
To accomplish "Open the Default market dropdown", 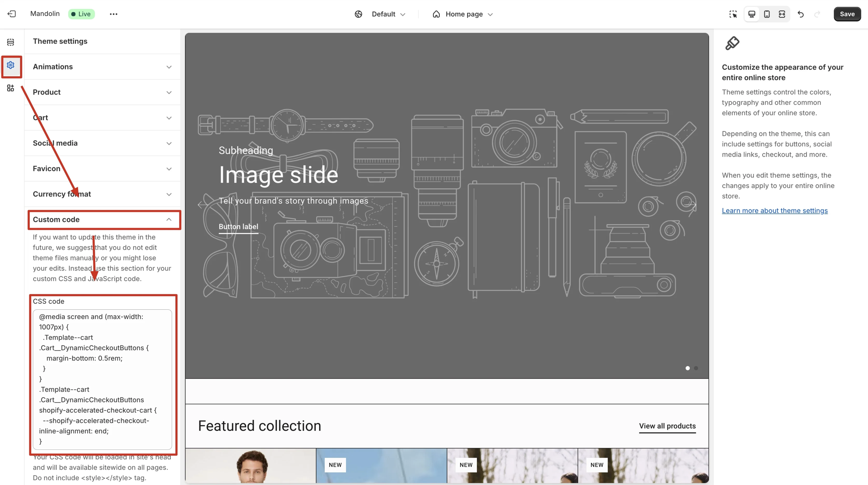I will pos(389,14).
